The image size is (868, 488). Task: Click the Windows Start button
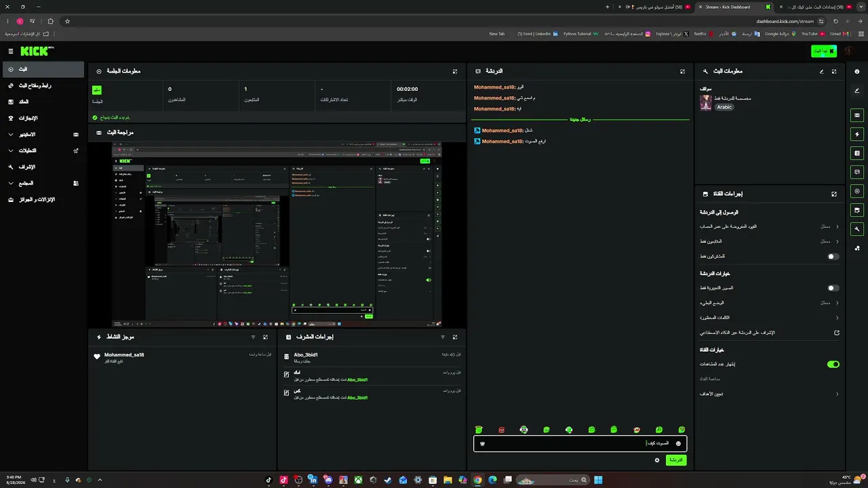(x=598, y=480)
